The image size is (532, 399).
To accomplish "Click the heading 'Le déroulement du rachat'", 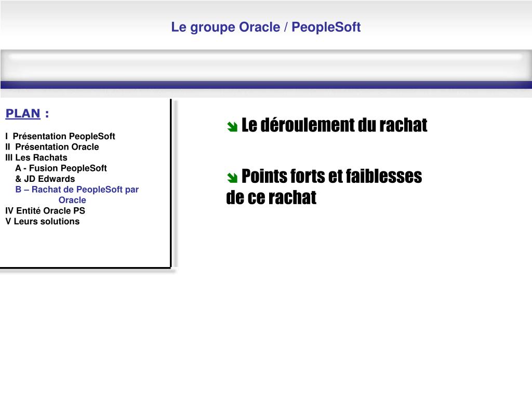I will (x=334, y=125).
